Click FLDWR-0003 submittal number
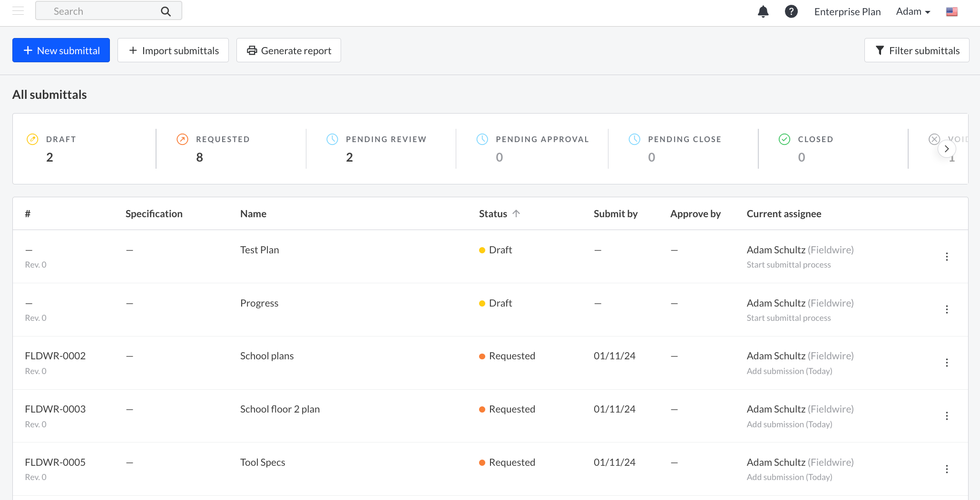Screen dimensions: 980x500 pyautogui.click(x=55, y=409)
